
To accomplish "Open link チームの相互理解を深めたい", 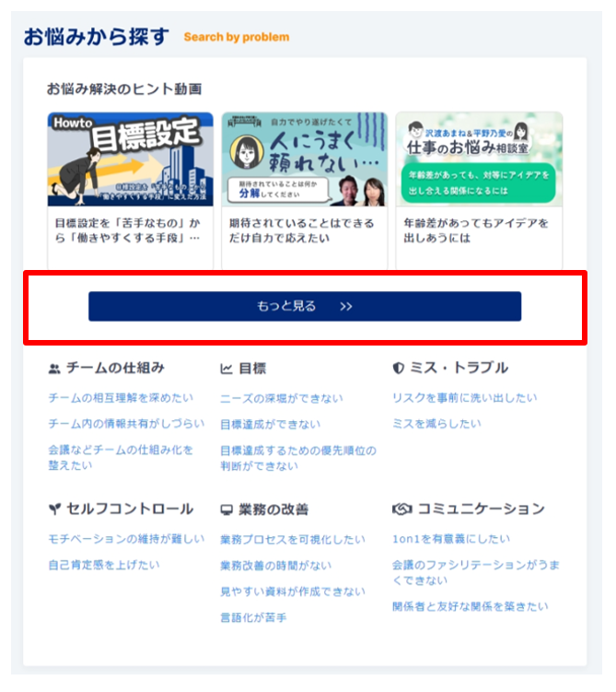I will pos(121,398).
